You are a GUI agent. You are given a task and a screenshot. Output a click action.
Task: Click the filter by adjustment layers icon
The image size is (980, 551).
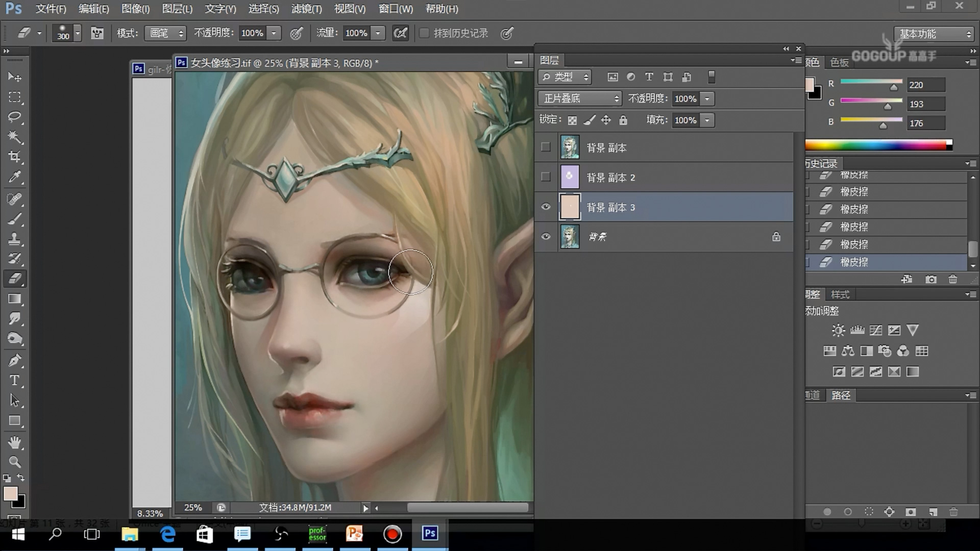point(631,77)
